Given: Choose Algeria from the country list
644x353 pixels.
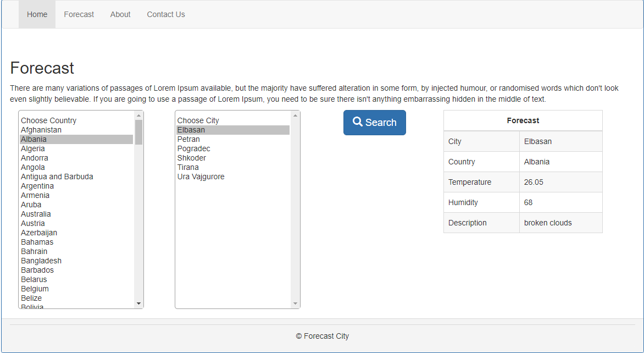Looking at the screenshot, I should pos(33,148).
